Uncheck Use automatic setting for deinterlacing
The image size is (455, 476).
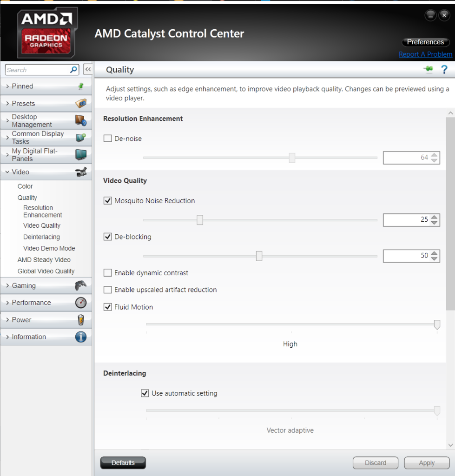(145, 393)
